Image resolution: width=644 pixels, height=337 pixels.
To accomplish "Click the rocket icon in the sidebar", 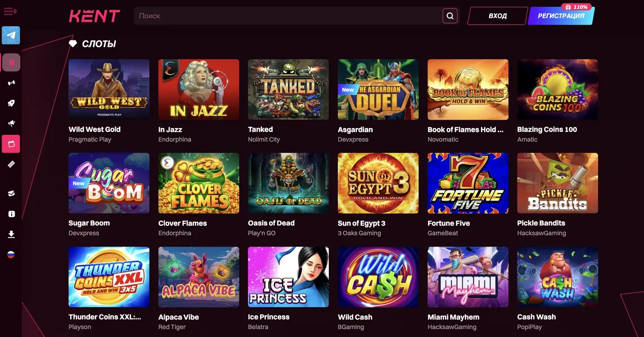I will tap(11, 103).
